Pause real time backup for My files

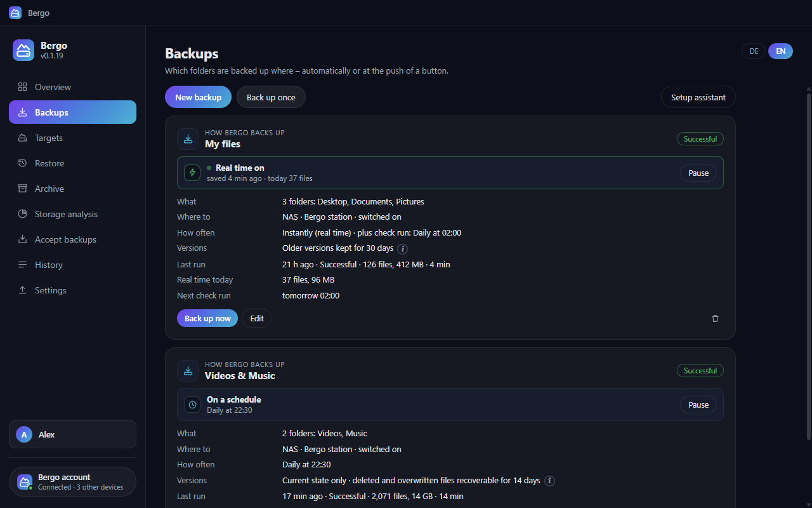[698, 173]
